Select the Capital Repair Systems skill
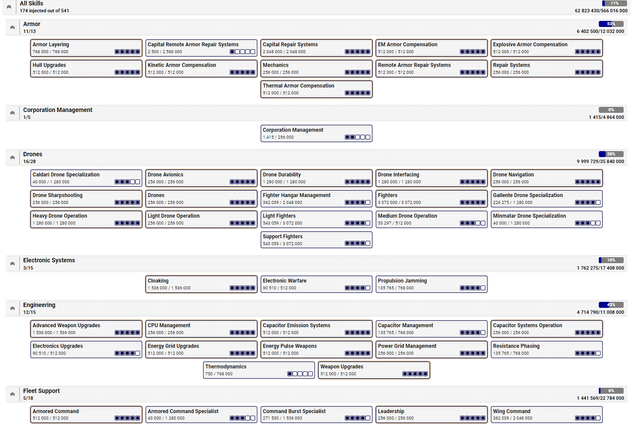The height and width of the screenshot is (428, 640). (x=316, y=48)
